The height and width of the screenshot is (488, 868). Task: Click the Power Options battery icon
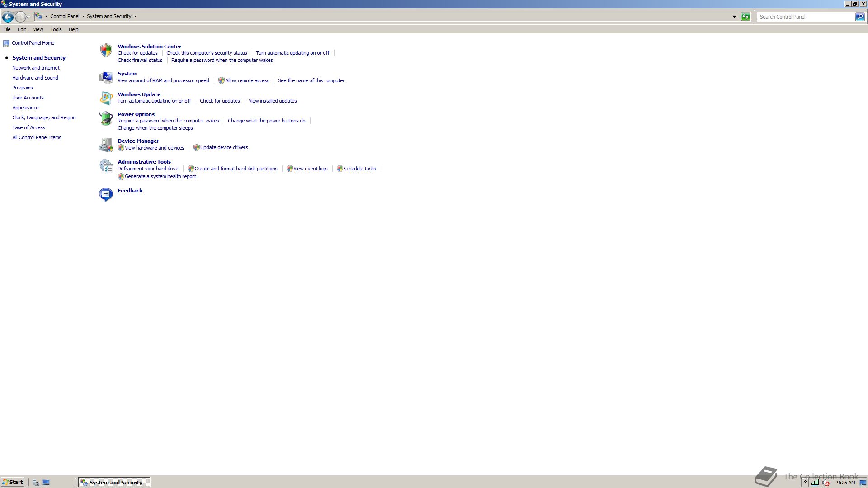[106, 118]
